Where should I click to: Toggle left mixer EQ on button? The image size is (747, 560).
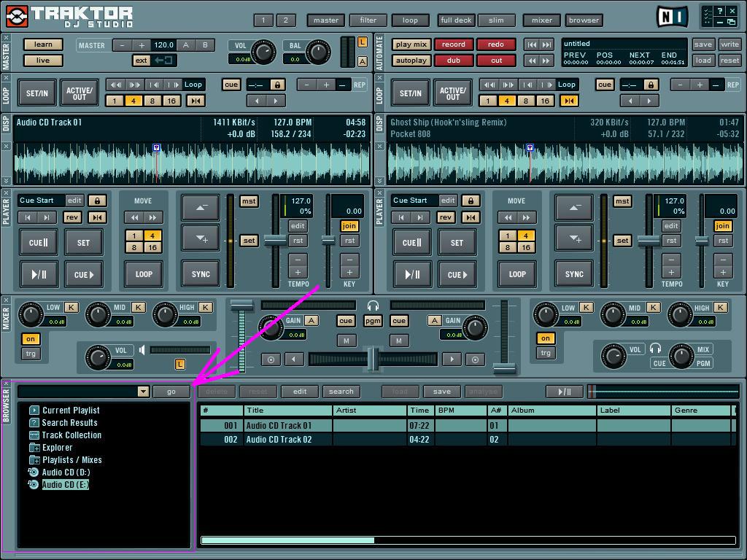click(31, 339)
